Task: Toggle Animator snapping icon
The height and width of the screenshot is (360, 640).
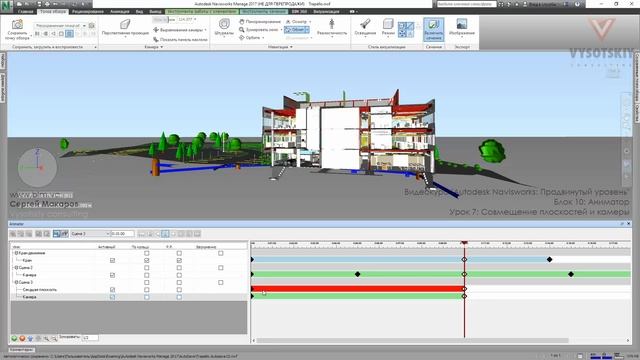Action: pyautogui.click(x=64, y=234)
